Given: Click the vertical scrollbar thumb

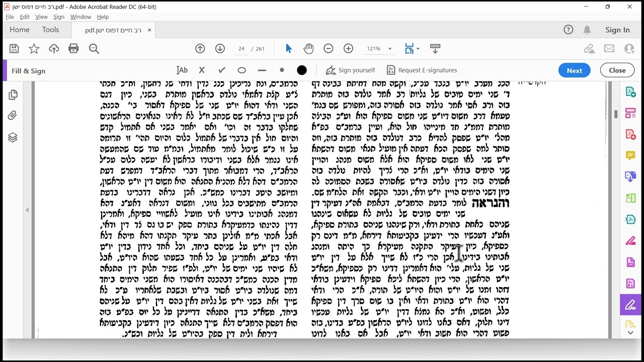Looking at the screenshot, I should click(x=615, y=115).
